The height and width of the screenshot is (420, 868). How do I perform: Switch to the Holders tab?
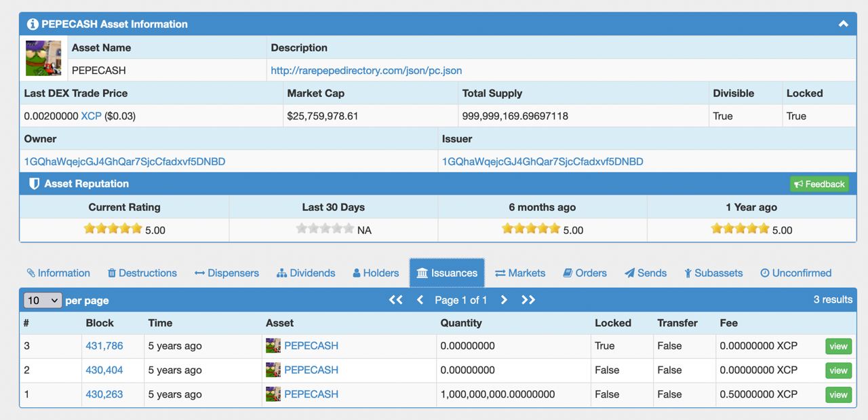click(376, 273)
